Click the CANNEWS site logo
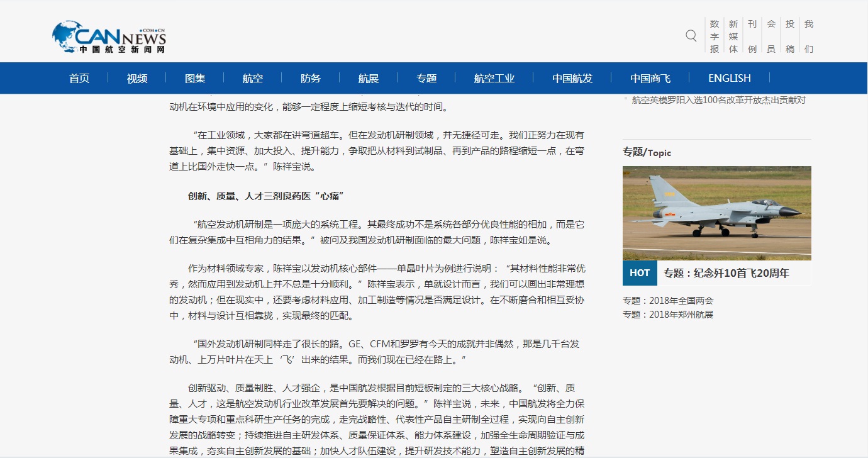The height and width of the screenshot is (458, 868). coord(109,37)
